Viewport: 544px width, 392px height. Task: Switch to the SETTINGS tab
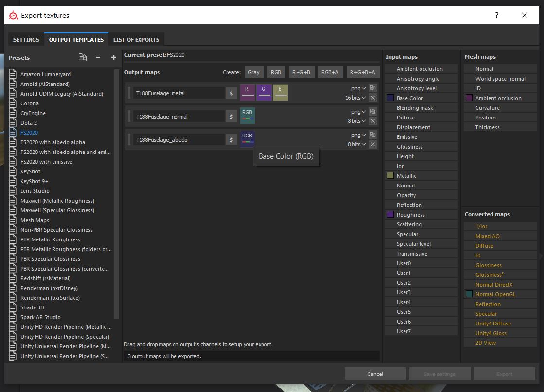pos(26,39)
